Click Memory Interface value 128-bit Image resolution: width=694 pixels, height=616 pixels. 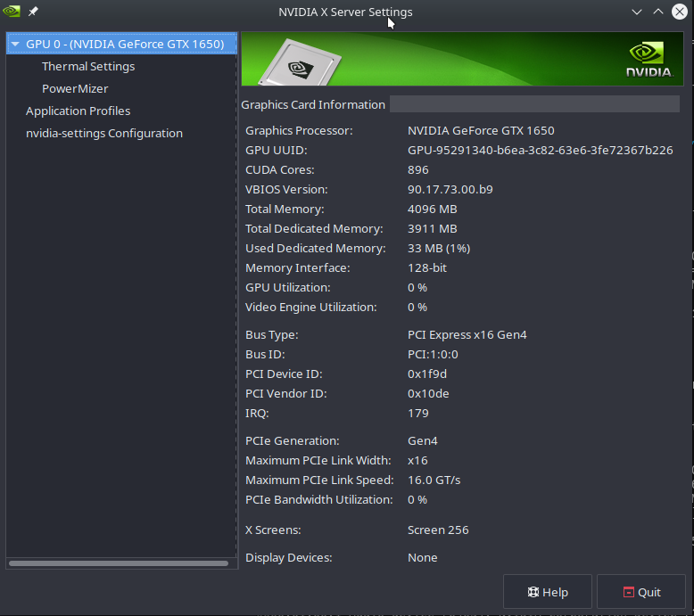click(x=427, y=268)
